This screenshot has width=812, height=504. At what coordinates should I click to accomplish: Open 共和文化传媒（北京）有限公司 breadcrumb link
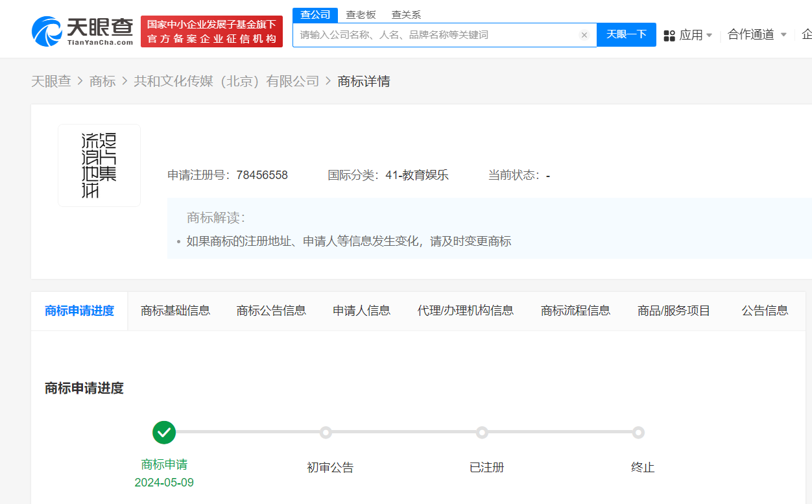(226, 81)
